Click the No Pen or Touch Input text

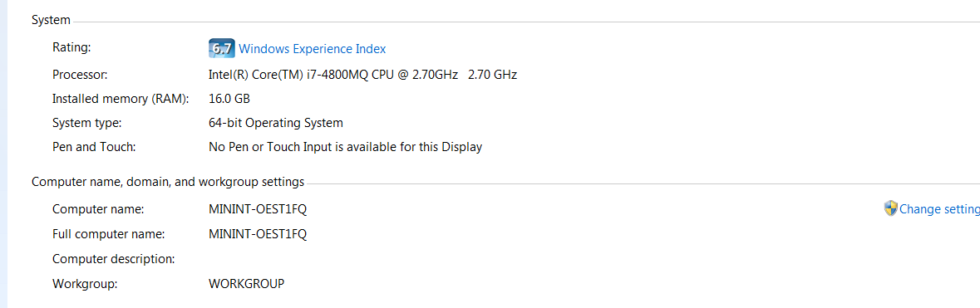345,148
